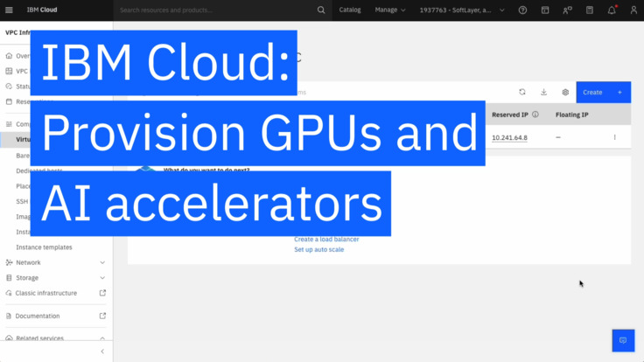
Task: Open the Catalog menu
Action: click(350, 10)
